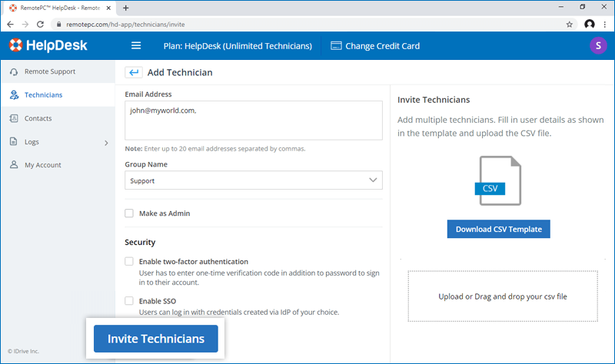The image size is (615, 364).
Task: Check the Enable SSO option
Action: point(129,301)
